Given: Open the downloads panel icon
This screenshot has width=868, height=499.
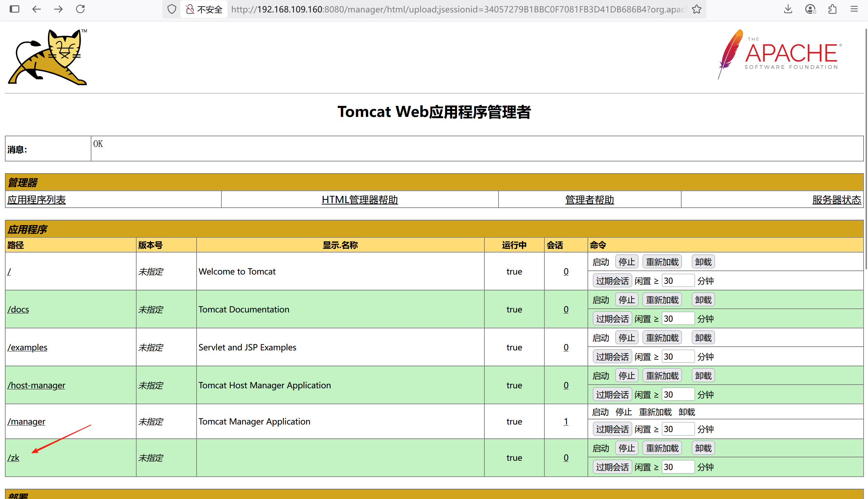Looking at the screenshot, I should click(788, 9).
